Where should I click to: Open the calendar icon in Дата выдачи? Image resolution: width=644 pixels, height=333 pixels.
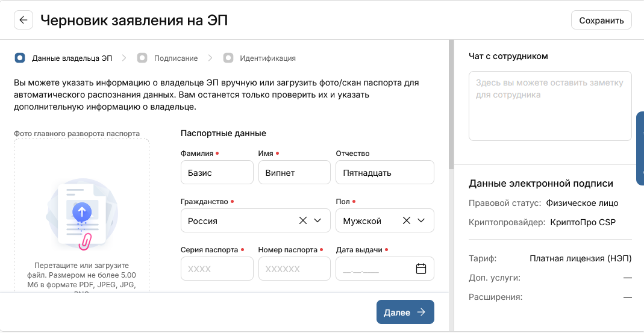tap(421, 269)
